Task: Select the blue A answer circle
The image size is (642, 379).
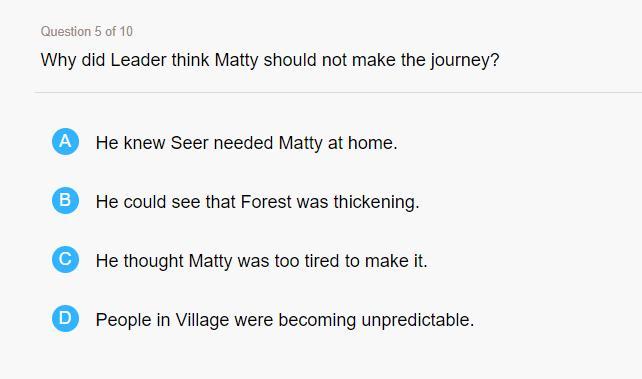Action: point(66,142)
